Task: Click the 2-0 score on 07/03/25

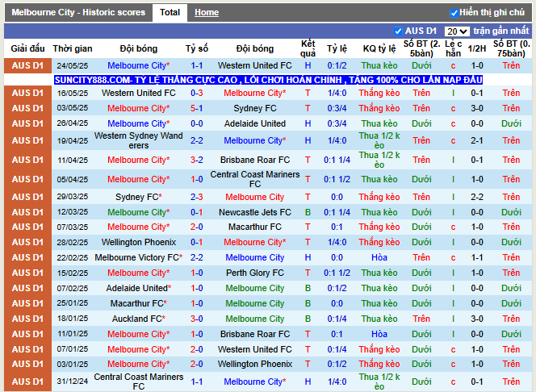Action: (x=196, y=227)
